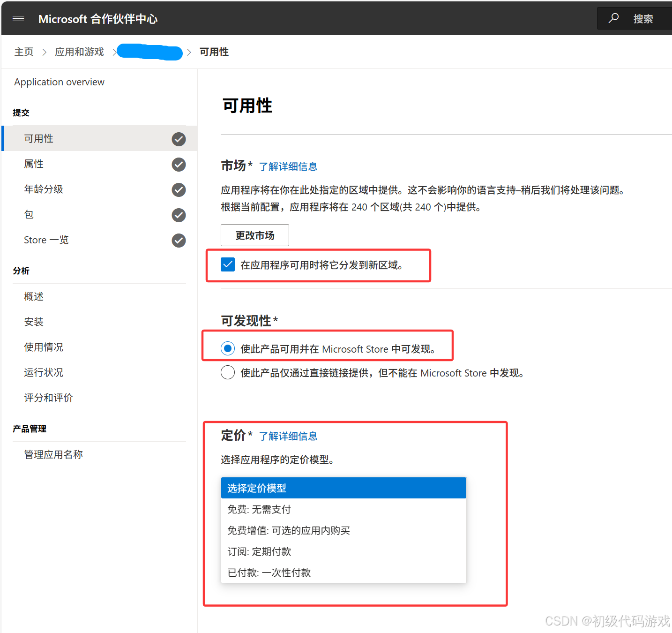Select 可用性 in the submission sidebar
The width and height of the screenshot is (672, 633).
click(x=99, y=138)
